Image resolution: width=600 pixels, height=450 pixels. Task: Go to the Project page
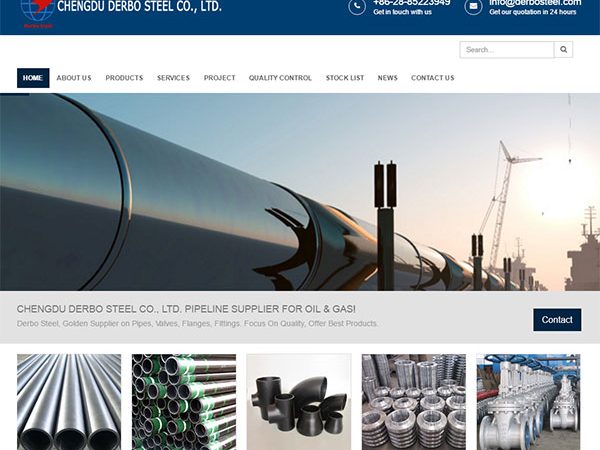(220, 78)
